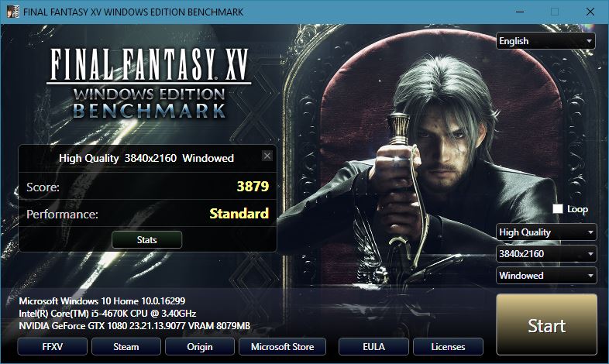
Task: Go to the Steam store page
Action: pos(126,346)
